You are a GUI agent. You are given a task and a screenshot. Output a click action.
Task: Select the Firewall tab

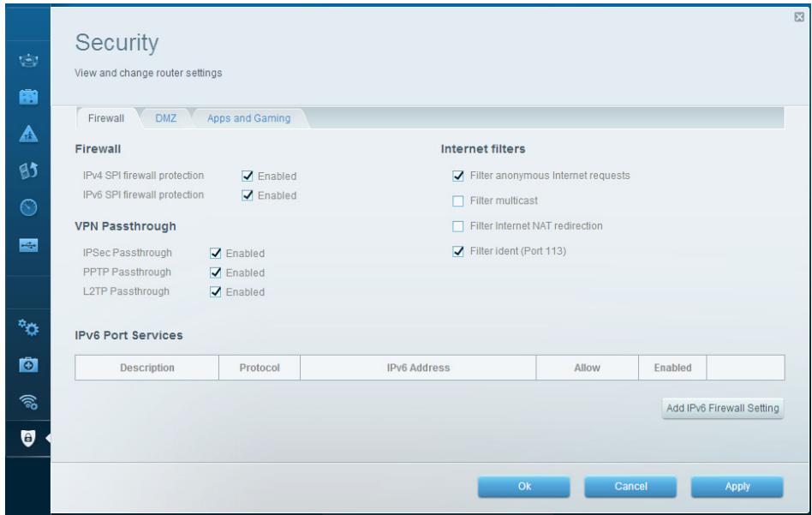(x=106, y=118)
